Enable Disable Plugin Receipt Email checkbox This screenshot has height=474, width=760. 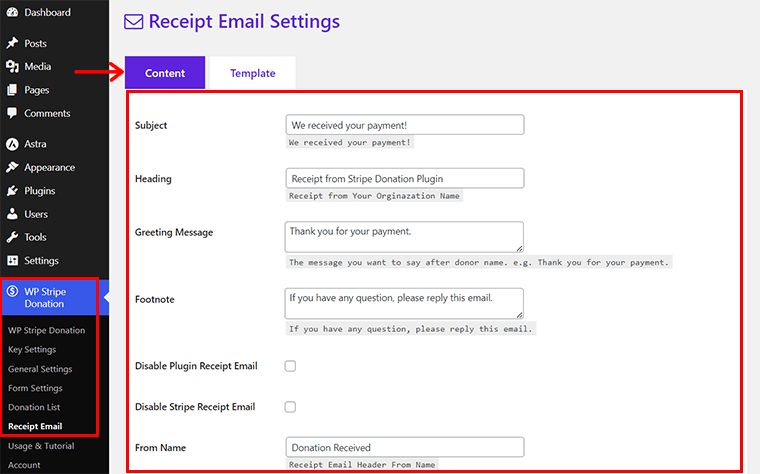tap(290, 366)
